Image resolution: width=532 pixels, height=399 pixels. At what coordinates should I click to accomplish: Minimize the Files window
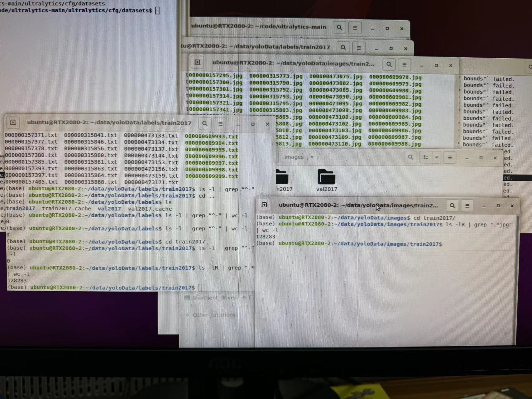pyautogui.click(x=467, y=158)
